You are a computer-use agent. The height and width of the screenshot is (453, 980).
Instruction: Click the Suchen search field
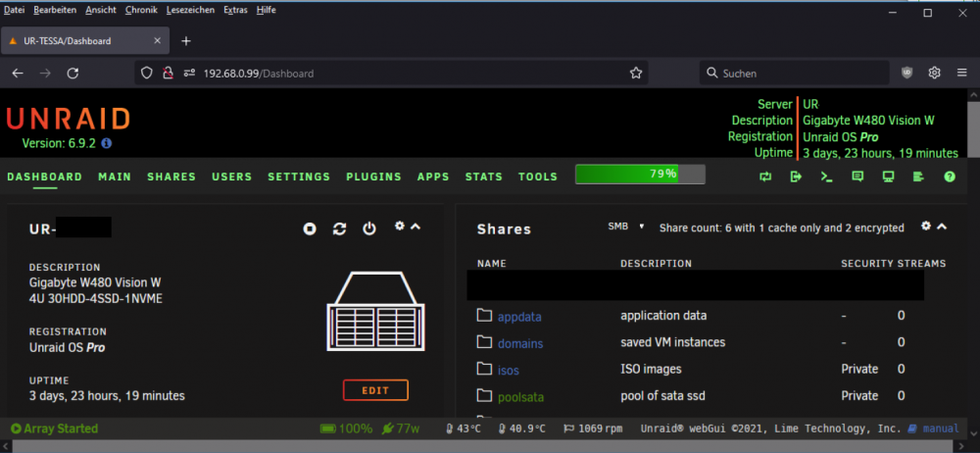(x=795, y=74)
